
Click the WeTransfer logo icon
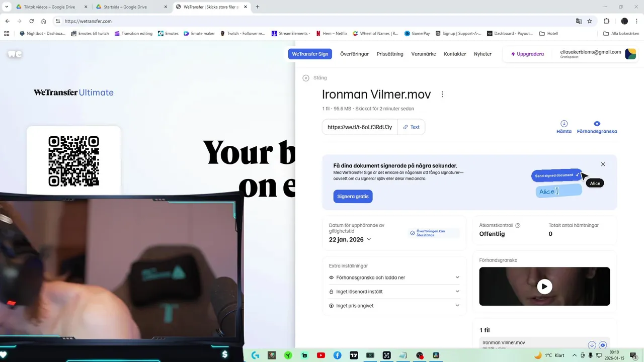(15, 54)
